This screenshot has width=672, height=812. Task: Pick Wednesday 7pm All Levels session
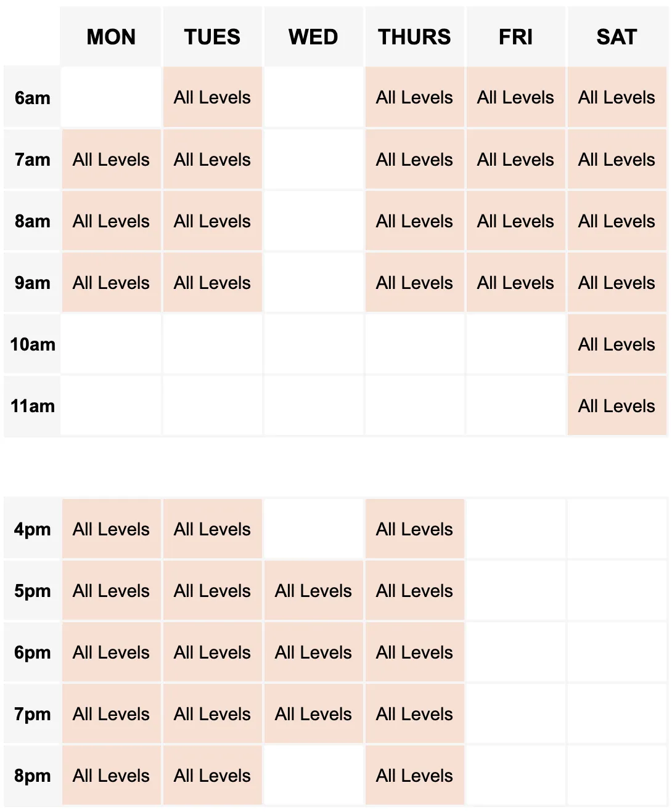pos(313,714)
